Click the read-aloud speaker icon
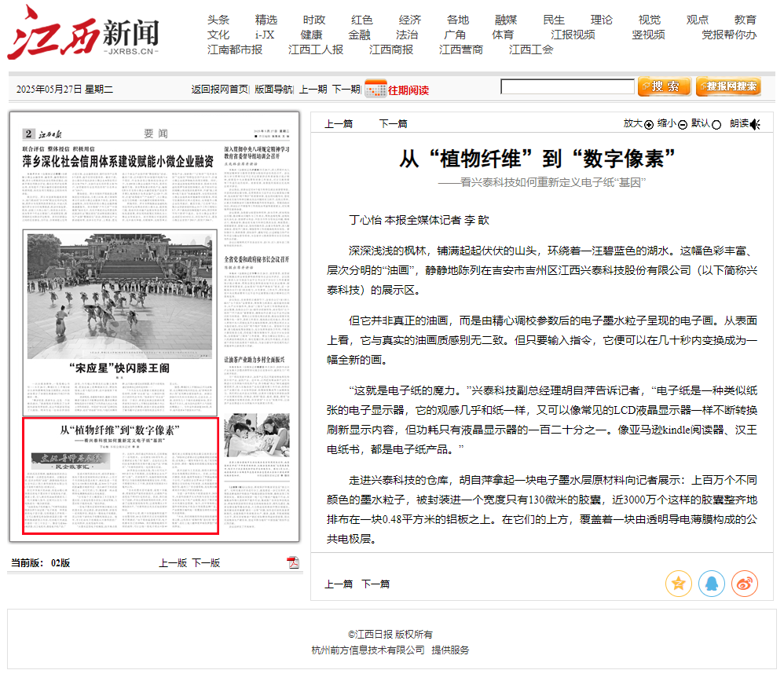 click(755, 124)
